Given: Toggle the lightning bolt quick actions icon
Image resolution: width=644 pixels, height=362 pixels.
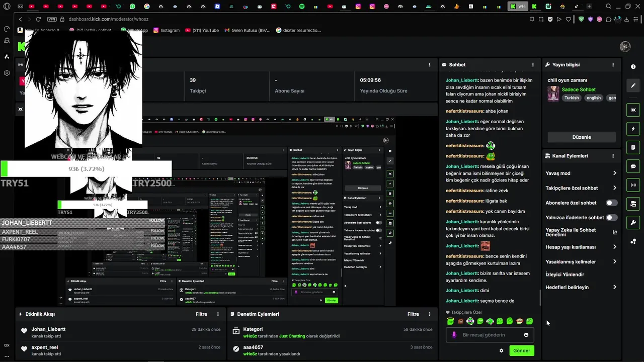Looking at the screenshot, I should [x=633, y=129].
